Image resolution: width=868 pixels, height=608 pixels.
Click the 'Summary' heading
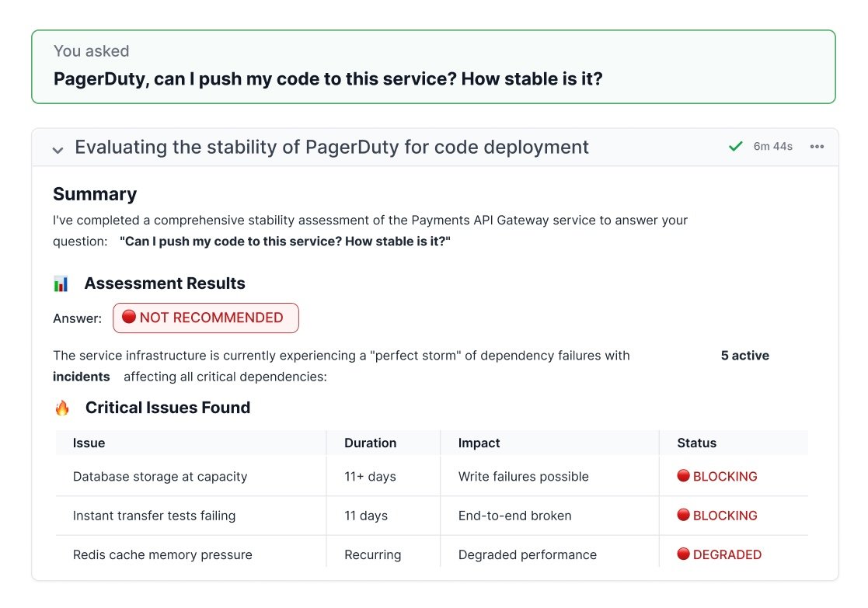pyautogui.click(x=95, y=194)
